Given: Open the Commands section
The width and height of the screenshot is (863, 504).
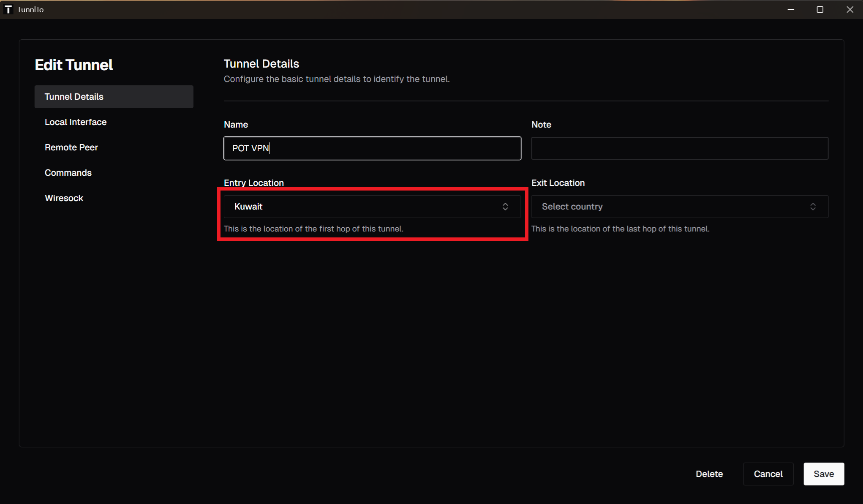Looking at the screenshot, I should tap(68, 173).
